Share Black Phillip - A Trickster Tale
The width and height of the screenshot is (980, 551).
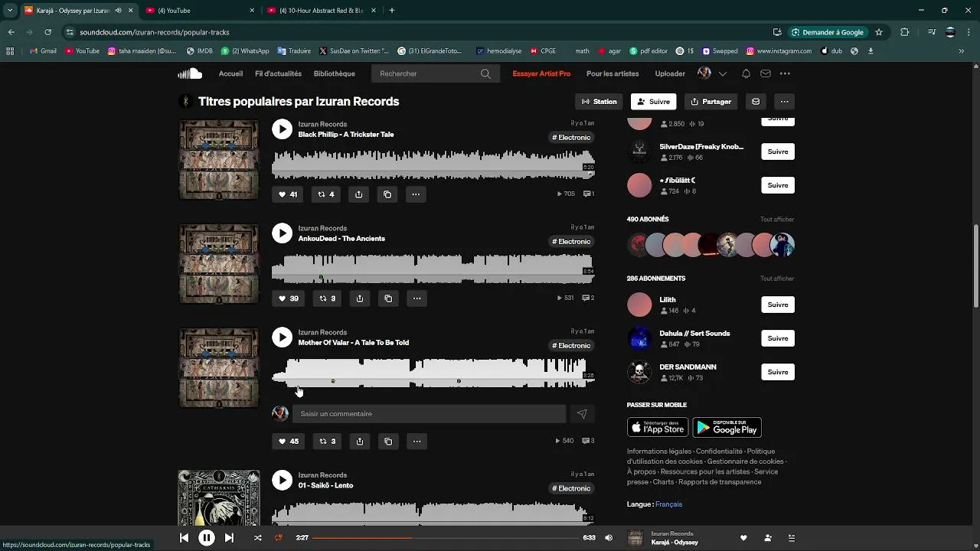(358, 194)
